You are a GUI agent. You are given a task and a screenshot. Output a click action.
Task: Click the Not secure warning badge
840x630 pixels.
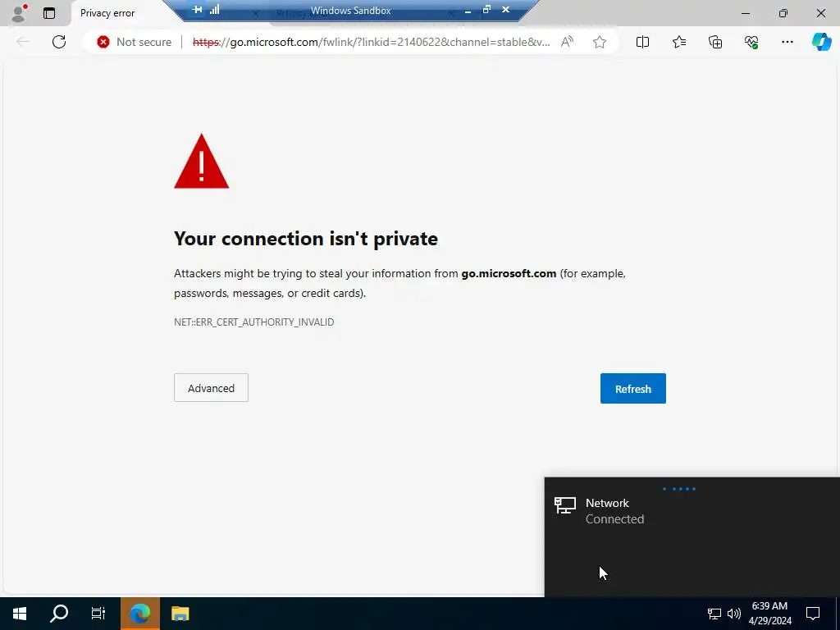point(134,42)
